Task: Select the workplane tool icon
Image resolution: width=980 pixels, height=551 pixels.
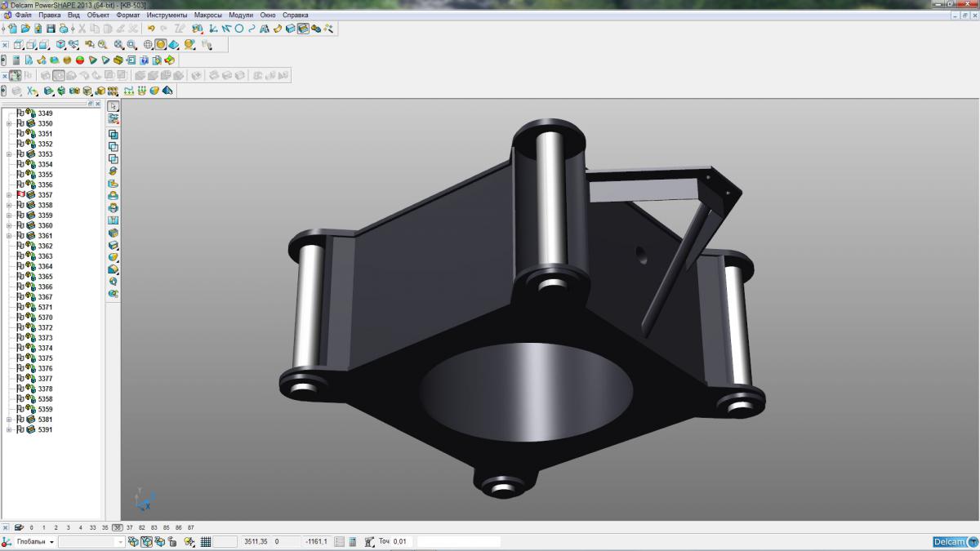Action: 212,29
